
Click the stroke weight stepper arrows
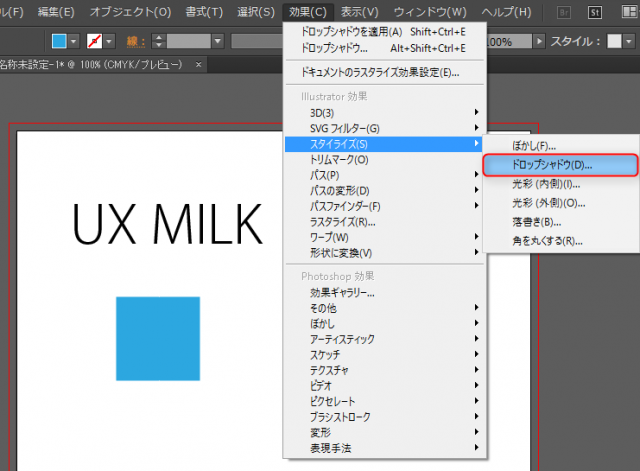(160, 42)
